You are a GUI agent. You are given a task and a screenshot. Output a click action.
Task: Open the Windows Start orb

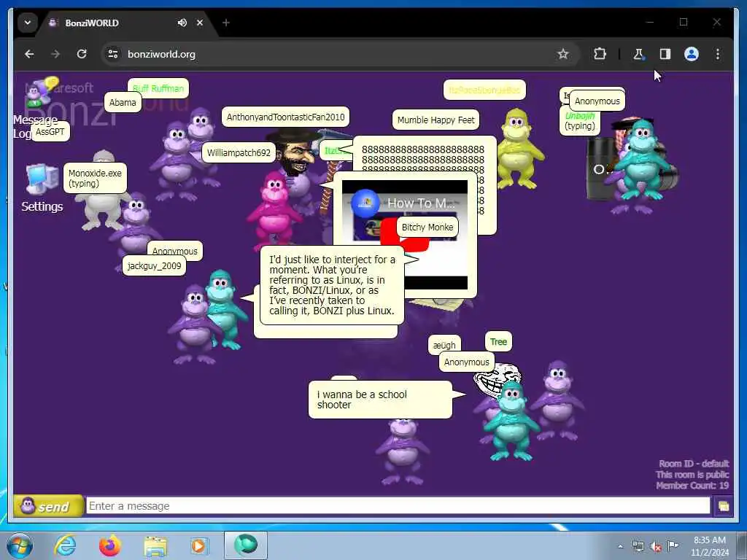20,545
